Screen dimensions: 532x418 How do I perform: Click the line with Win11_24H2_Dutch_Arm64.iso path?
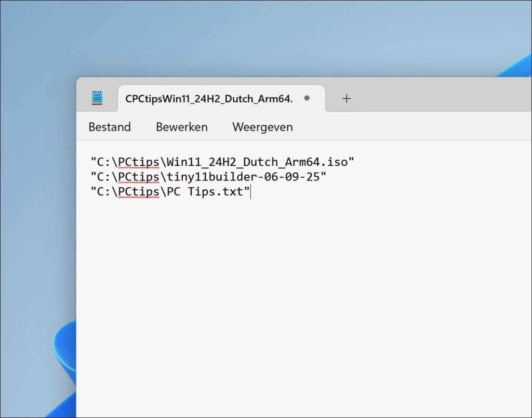point(222,162)
